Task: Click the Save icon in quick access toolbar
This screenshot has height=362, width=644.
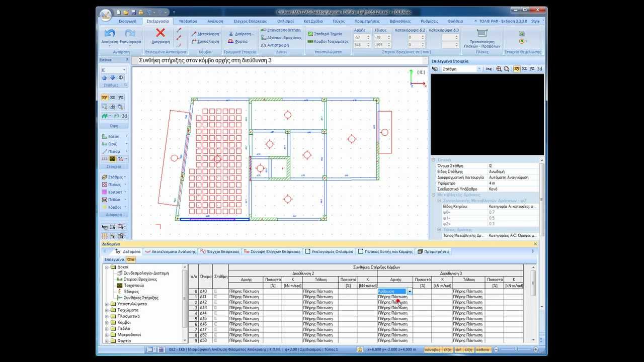Action: pos(133,12)
